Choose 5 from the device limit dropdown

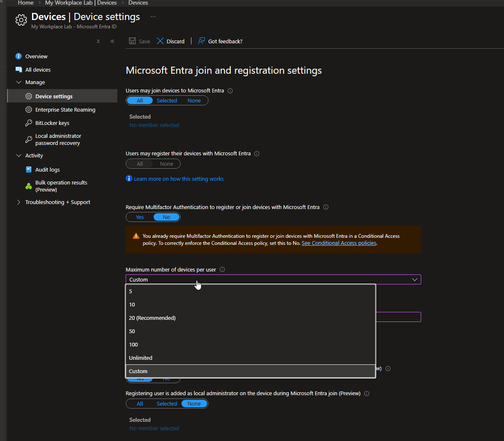251,291
